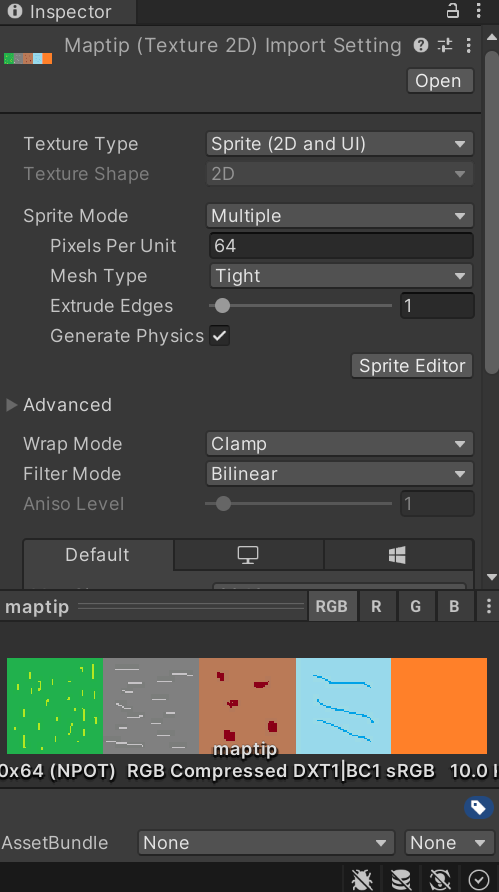
Task: Click the bug debug mode status icon
Action: (x=362, y=879)
